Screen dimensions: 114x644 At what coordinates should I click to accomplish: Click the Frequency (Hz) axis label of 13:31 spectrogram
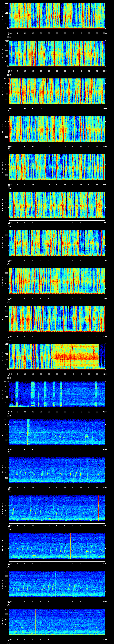(3, 16)
